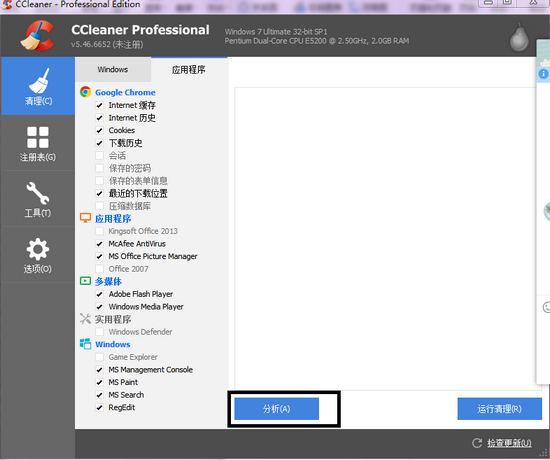
Task: Click the CCleaner broom logo
Action: coord(38,36)
